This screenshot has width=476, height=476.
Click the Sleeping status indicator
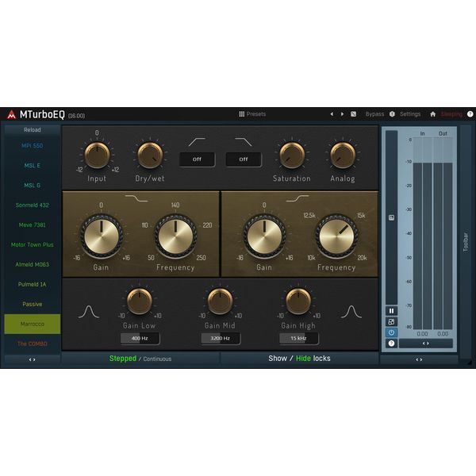[451, 114]
